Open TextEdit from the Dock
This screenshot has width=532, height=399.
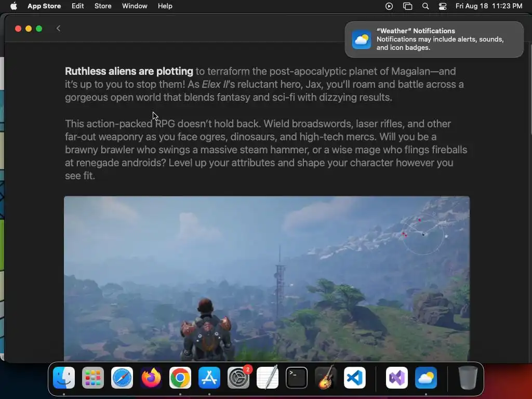(268, 378)
